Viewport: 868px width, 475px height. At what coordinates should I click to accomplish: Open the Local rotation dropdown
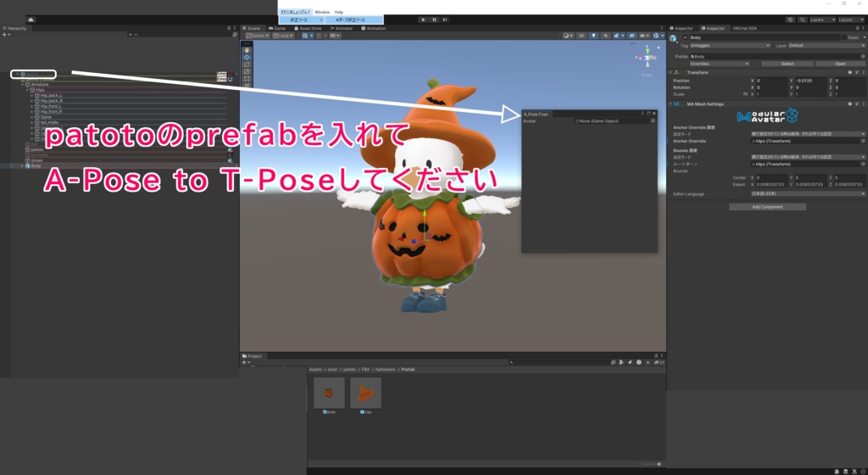[x=283, y=36]
